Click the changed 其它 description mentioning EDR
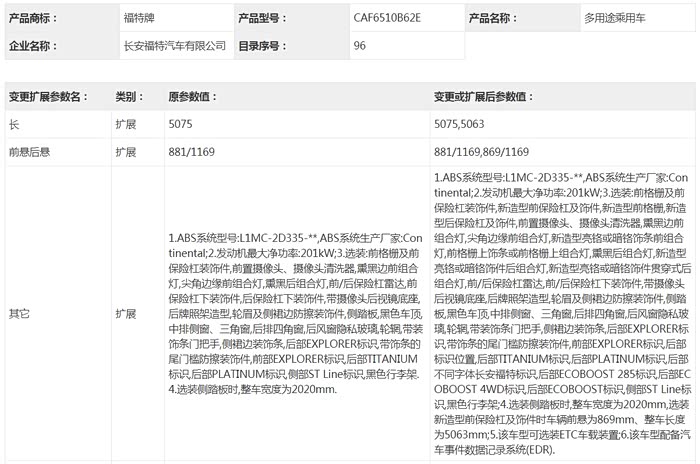 562,314
